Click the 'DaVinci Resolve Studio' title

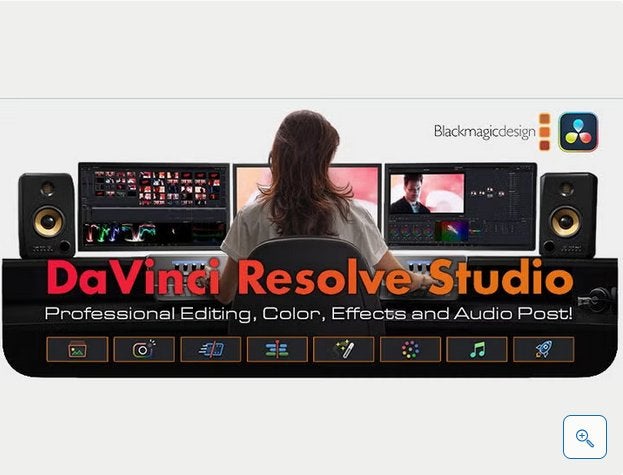coord(310,277)
